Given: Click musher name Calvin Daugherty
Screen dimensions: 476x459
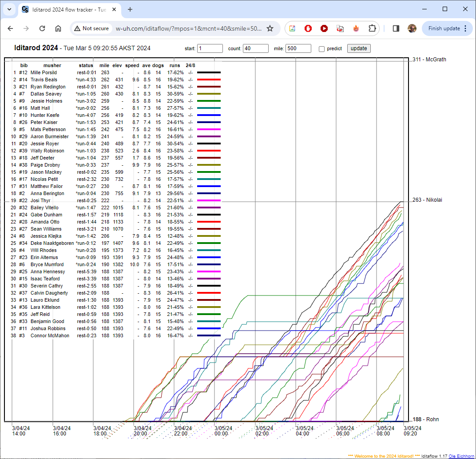Looking at the screenshot, I should point(49,293).
